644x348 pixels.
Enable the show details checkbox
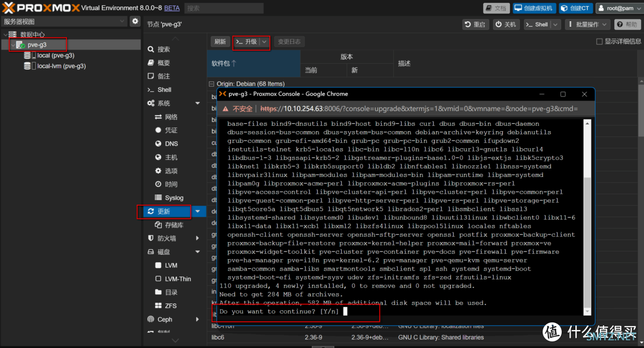click(599, 42)
